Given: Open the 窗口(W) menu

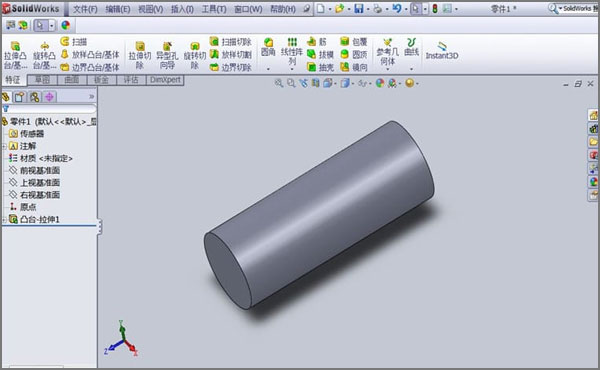Looking at the screenshot, I should coord(248,9).
